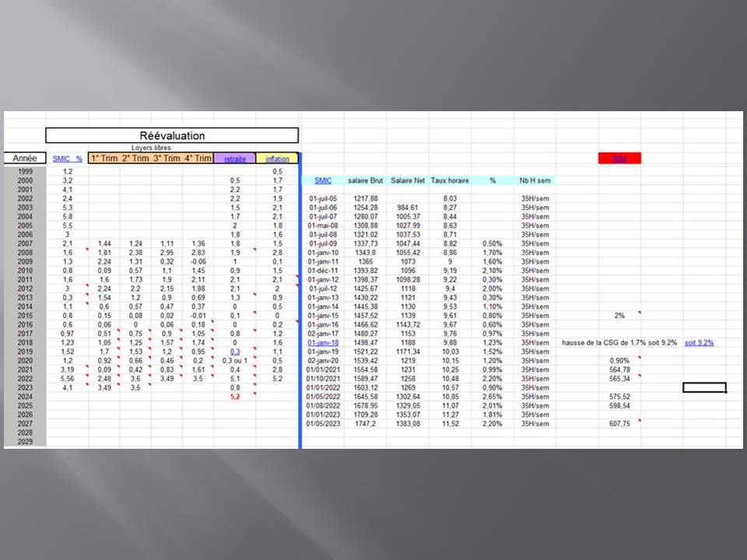Screen dimensions: 747x560
Task: Select the salaire Brut value 1498,47
Action: [366, 342]
